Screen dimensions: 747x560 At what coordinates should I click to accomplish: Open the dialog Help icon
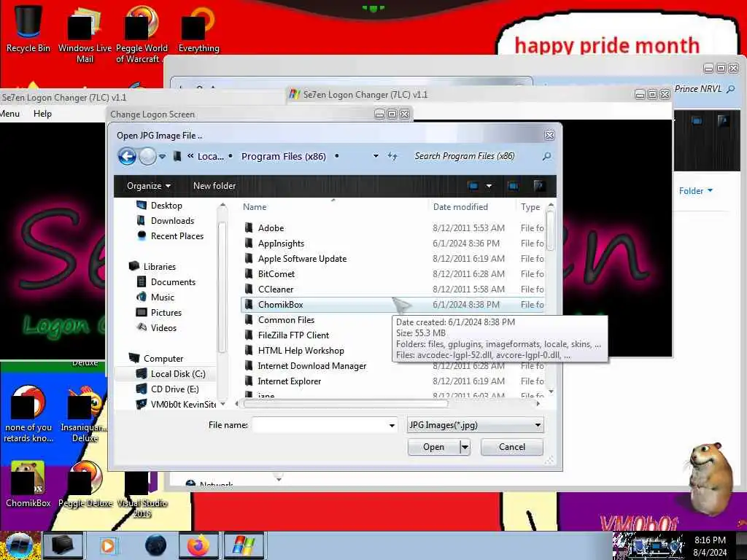pos(539,186)
